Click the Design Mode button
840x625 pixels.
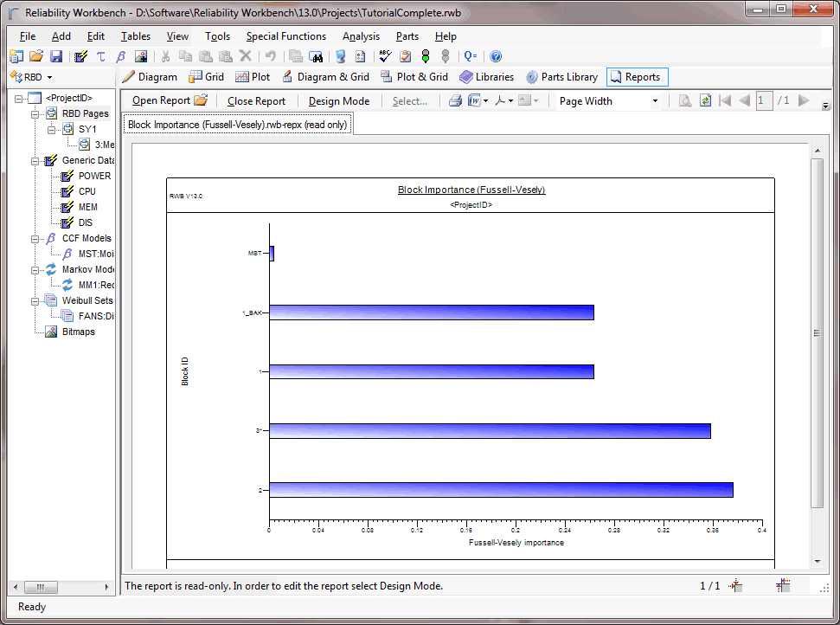click(x=339, y=101)
